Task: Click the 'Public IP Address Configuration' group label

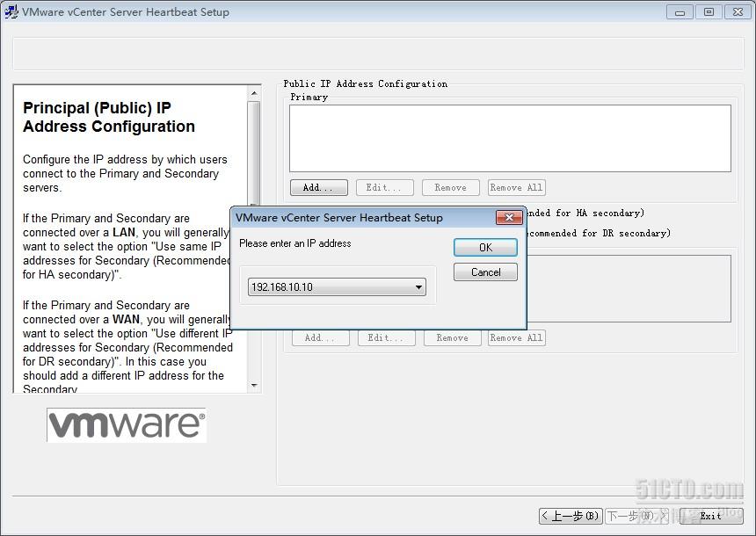Action: (x=366, y=83)
